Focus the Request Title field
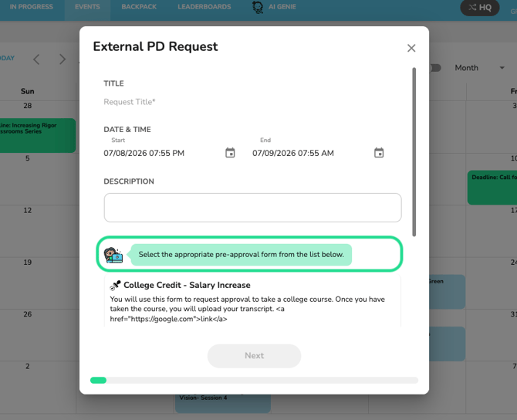The width and height of the screenshot is (517, 420). pos(252,102)
